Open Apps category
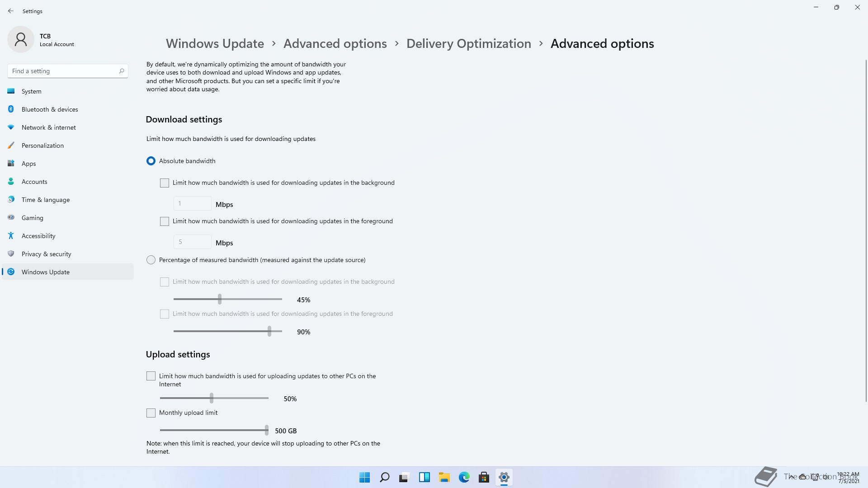This screenshot has height=488, width=868. click(x=68, y=164)
